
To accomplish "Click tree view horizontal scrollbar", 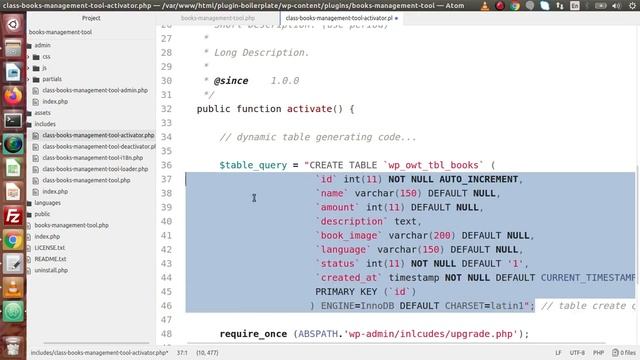I will tap(96, 343).
